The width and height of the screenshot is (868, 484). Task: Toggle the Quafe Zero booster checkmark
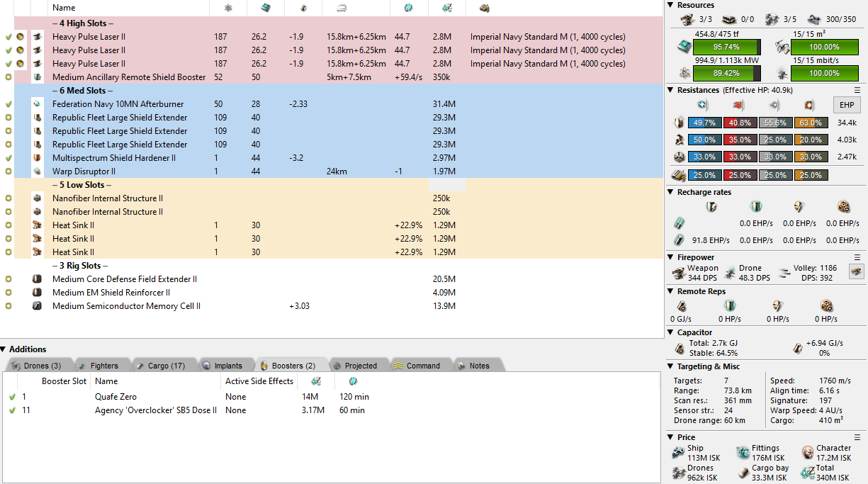tap(12, 397)
